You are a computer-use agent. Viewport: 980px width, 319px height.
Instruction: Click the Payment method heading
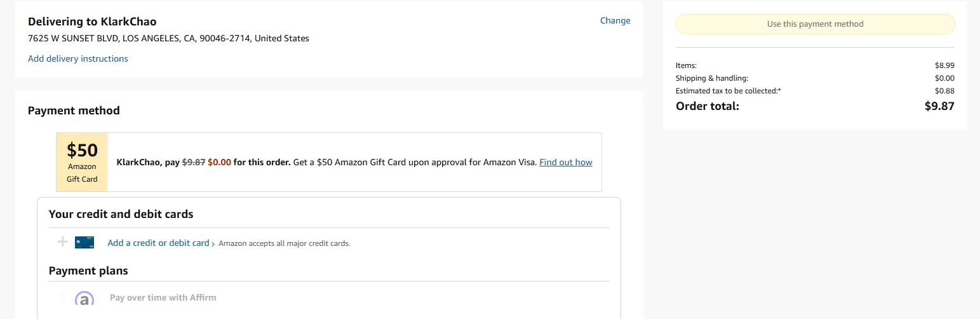click(74, 111)
